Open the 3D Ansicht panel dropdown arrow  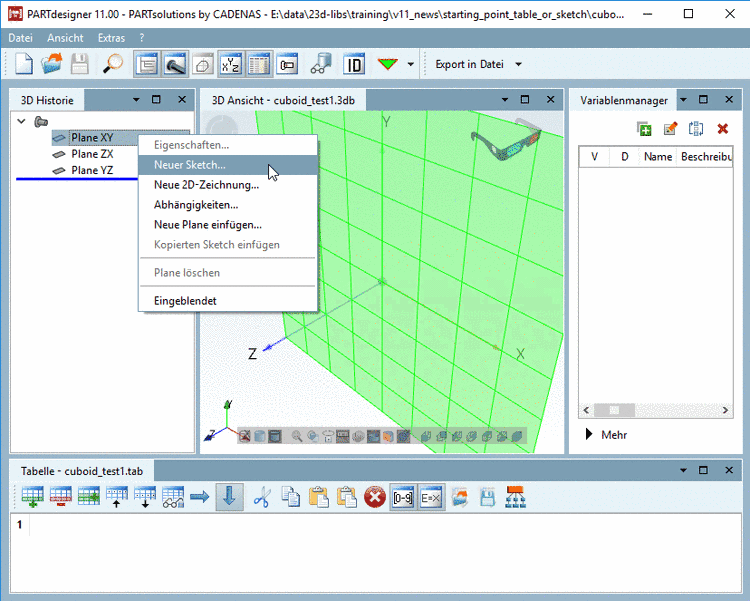coord(505,100)
